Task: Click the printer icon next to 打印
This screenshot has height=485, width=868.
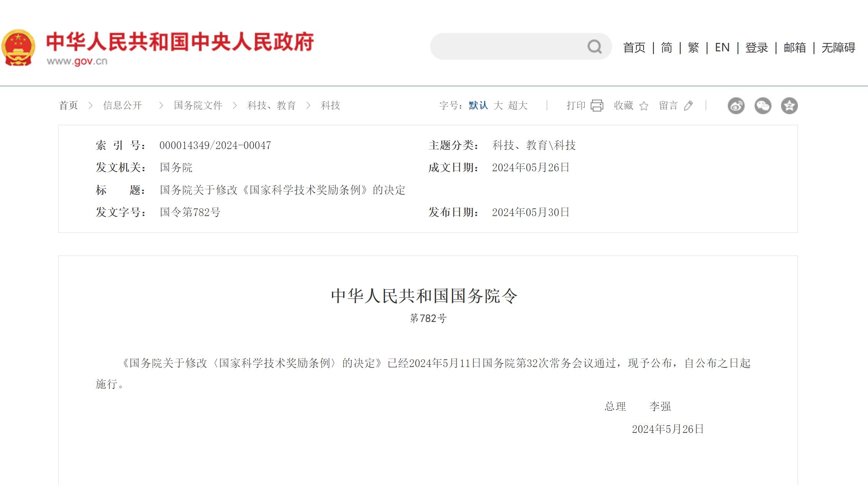Action: coord(597,105)
